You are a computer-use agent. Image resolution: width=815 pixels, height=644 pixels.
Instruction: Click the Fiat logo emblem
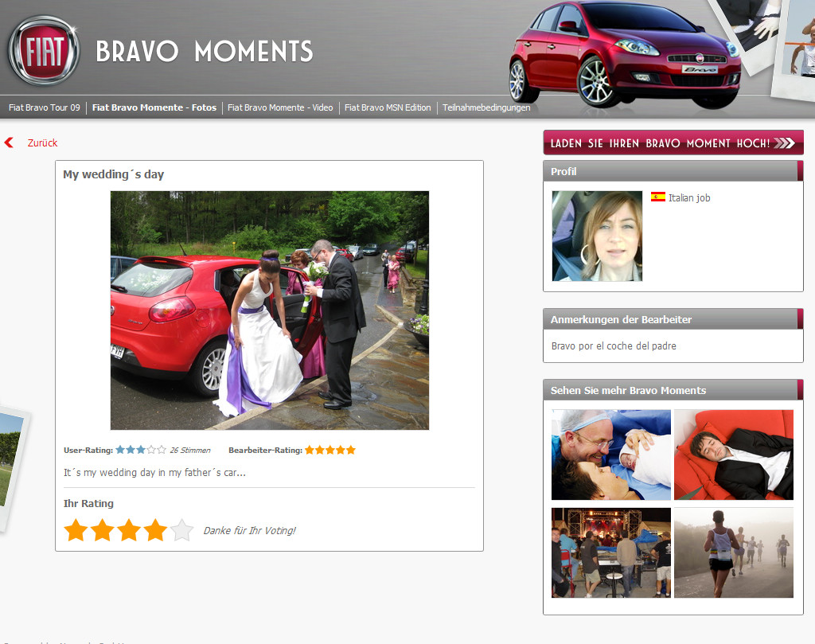coord(45,50)
